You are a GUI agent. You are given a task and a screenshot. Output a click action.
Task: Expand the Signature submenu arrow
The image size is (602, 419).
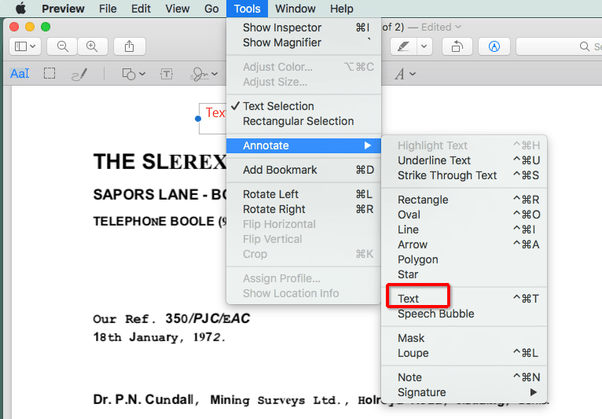[533, 393]
